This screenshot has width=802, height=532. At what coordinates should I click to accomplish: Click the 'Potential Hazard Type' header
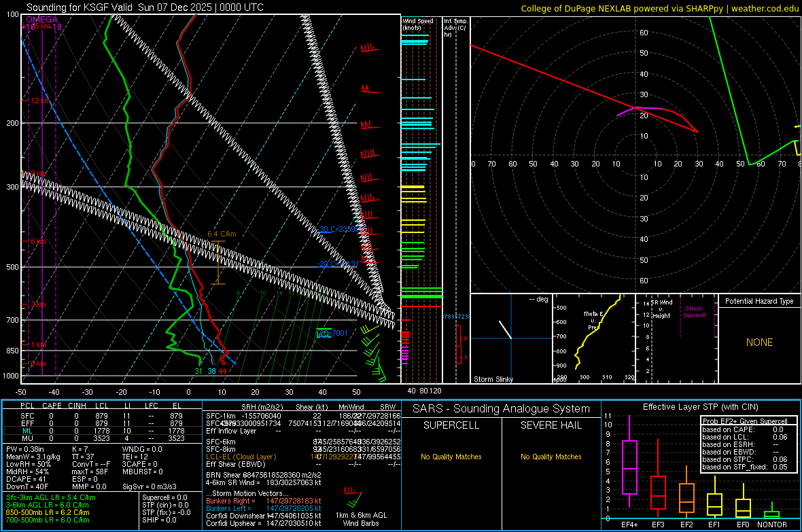[759, 301]
